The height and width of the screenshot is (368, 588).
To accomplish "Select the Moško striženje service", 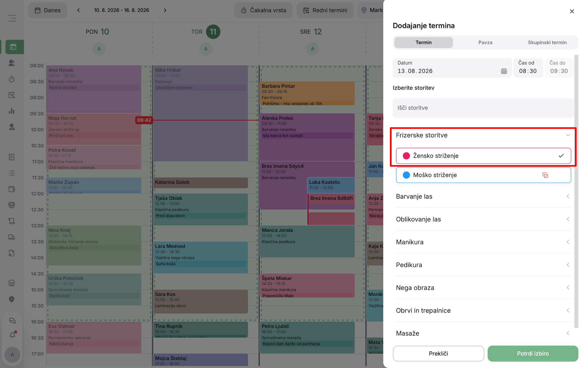I will 483,175.
